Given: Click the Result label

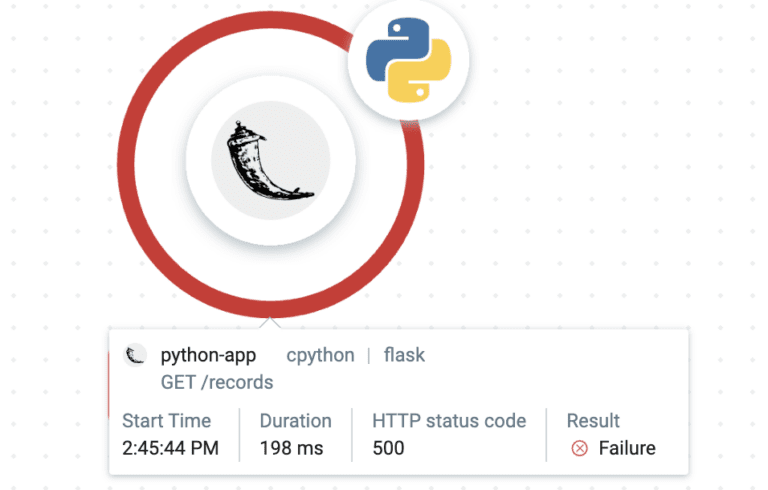Looking at the screenshot, I should (x=593, y=421).
